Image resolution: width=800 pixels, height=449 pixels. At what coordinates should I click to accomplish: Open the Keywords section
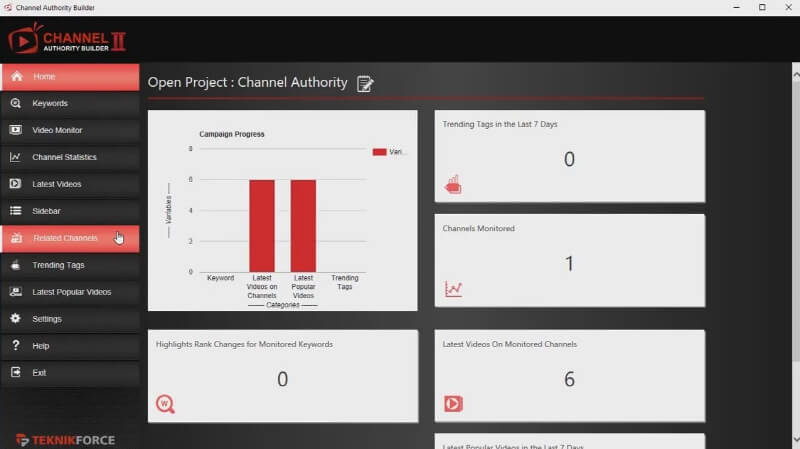(x=70, y=104)
